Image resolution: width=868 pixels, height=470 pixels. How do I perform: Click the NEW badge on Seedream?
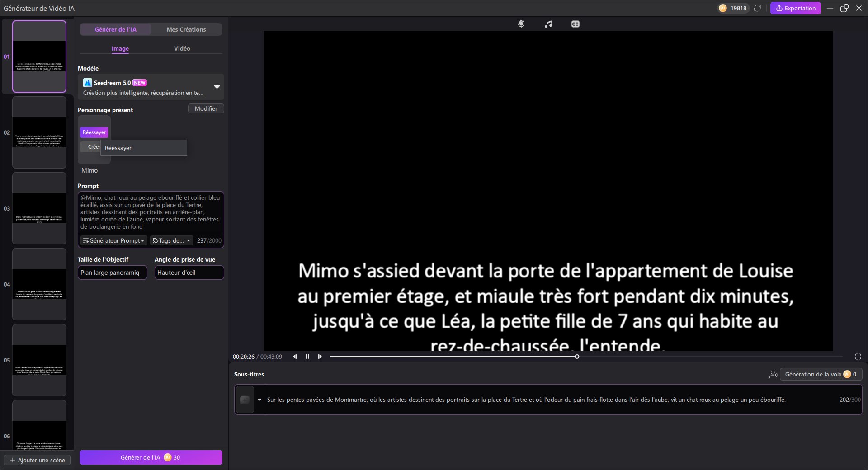click(140, 83)
